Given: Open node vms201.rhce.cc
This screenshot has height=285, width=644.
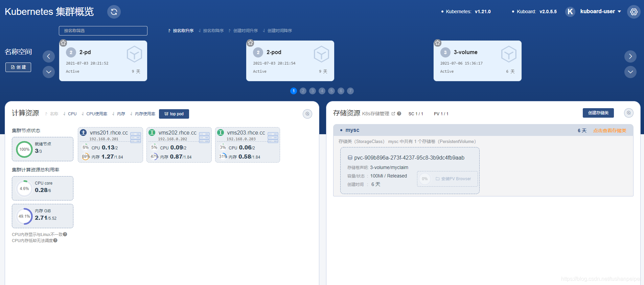Looking at the screenshot, I should (x=109, y=133).
